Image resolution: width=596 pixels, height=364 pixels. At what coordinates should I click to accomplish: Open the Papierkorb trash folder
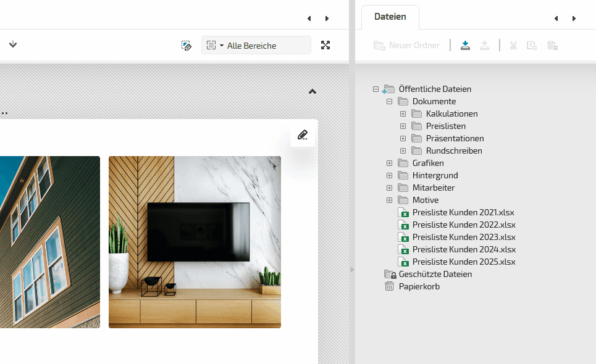(419, 286)
